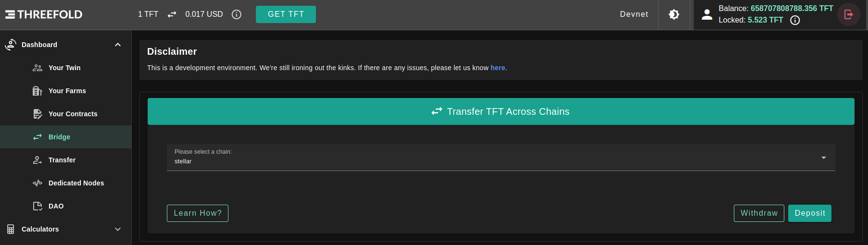868x245 pixels.
Task: Click the info icon beside 0.017 USD
Action: point(237,14)
